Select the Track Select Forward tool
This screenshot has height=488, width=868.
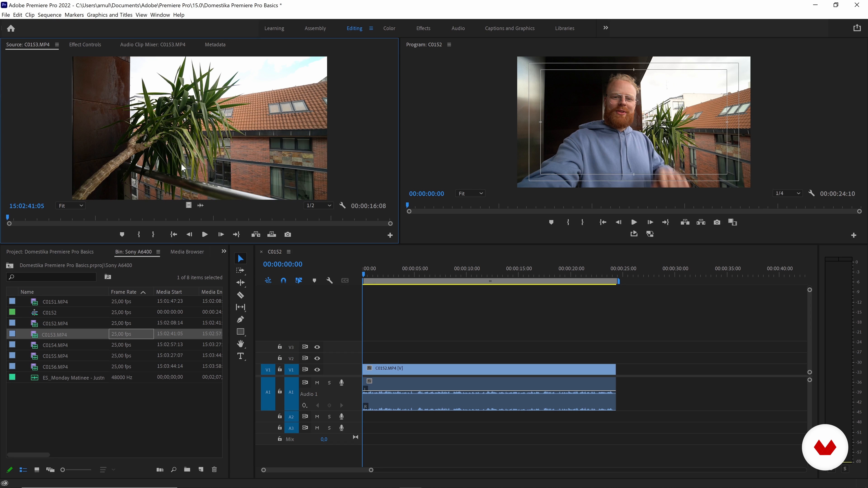pyautogui.click(x=241, y=270)
